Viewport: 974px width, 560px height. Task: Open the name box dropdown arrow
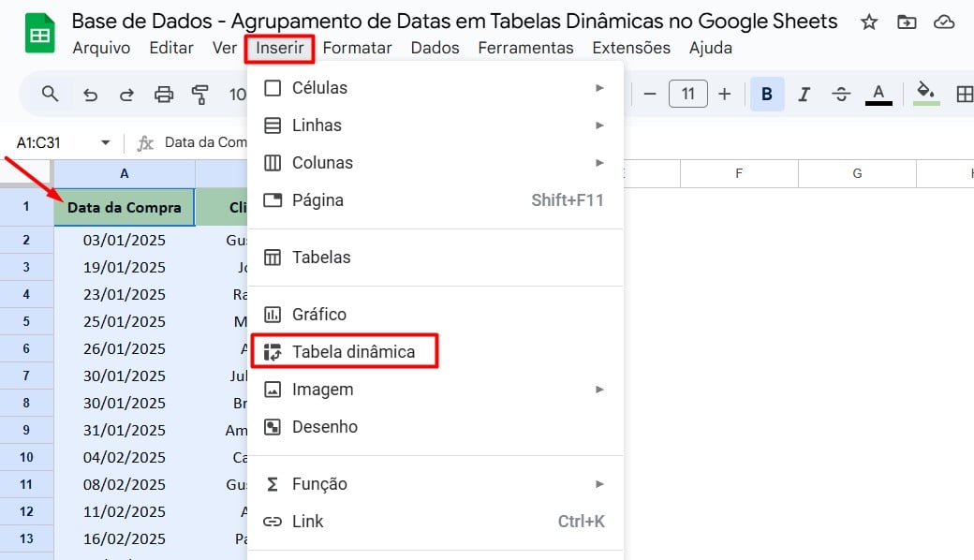click(x=105, y=142)
